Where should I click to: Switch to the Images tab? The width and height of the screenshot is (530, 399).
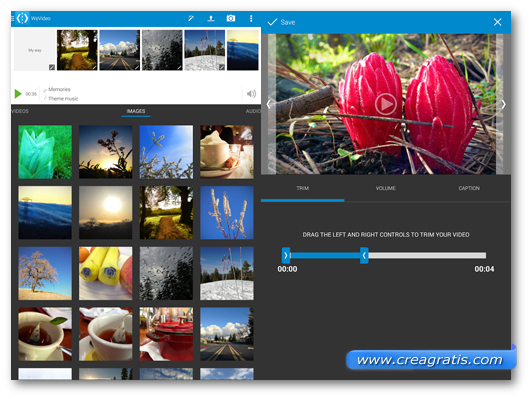[x=136, y=111]
